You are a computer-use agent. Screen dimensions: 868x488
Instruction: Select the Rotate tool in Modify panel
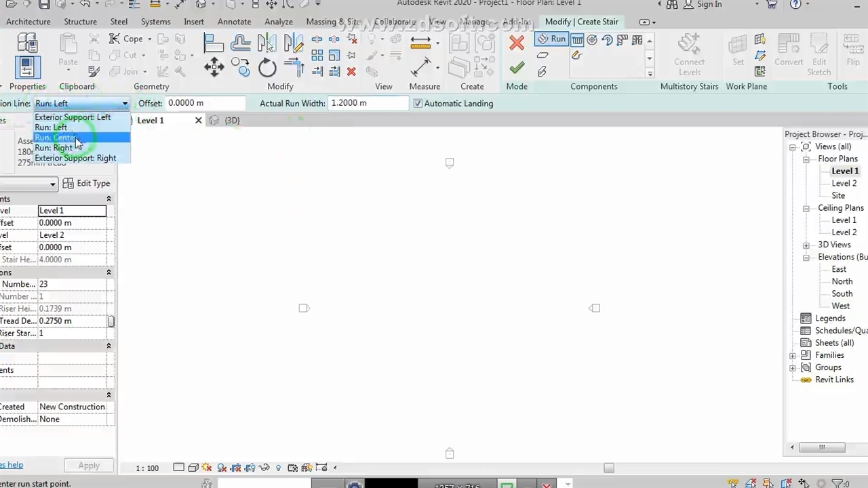(x=267, y=67)
